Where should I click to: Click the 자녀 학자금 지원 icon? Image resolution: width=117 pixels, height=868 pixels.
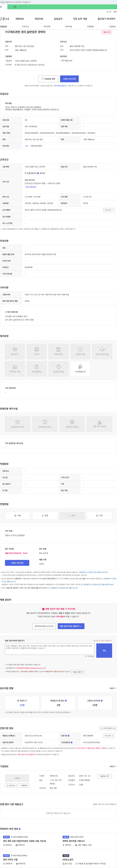102,351
